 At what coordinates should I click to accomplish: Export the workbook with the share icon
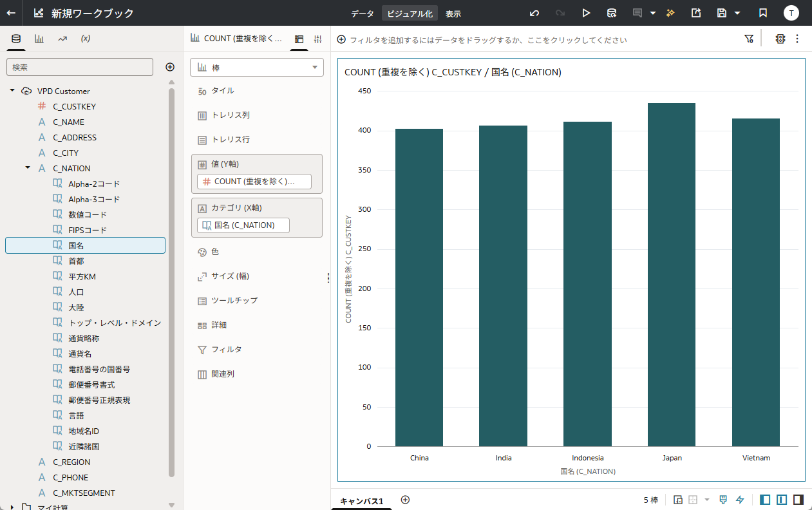click(x=696, y=13)
